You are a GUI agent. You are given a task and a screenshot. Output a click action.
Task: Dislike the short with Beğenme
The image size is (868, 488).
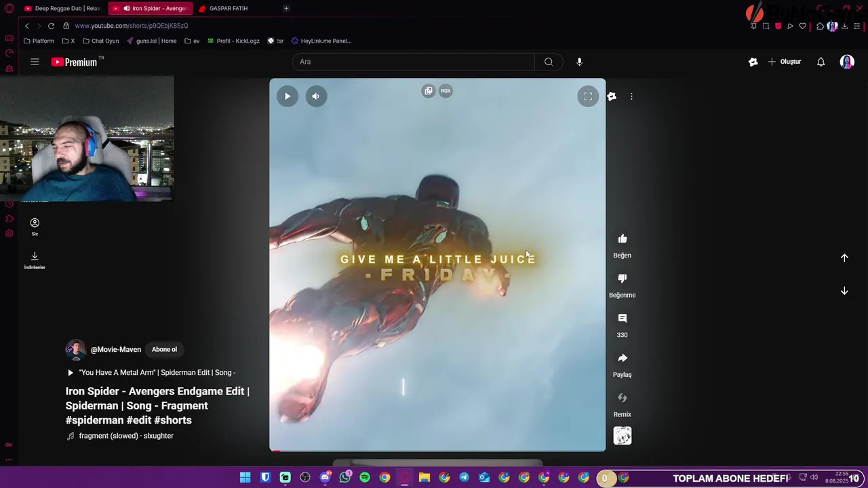click(x=623, y=279)
